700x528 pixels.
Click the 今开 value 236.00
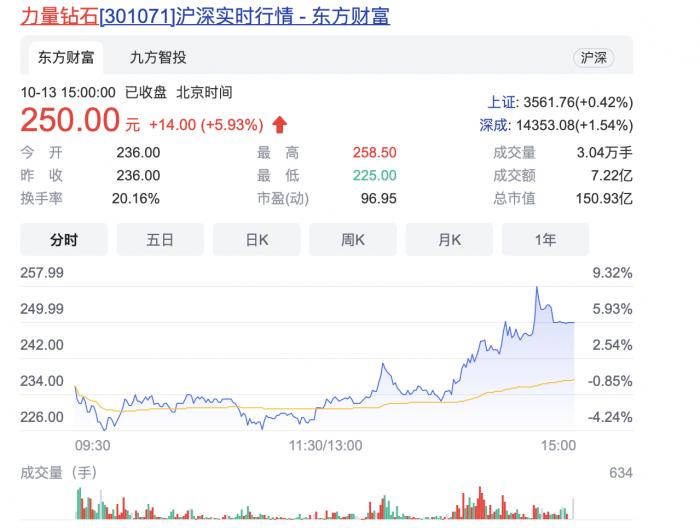138,153
